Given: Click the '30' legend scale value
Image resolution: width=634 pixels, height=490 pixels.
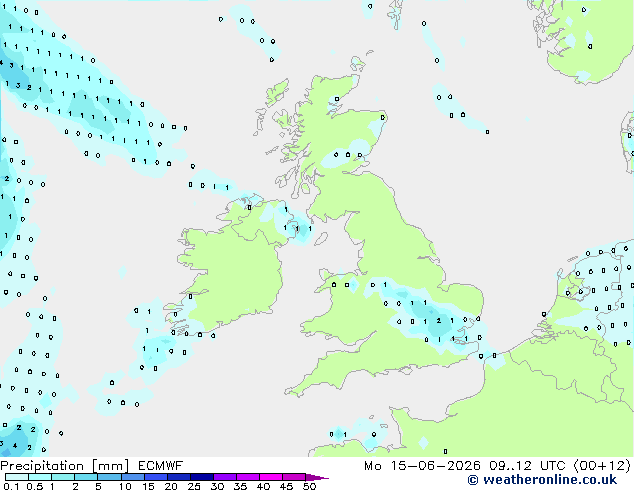Looking at the screenshot, I should (217, 486).
